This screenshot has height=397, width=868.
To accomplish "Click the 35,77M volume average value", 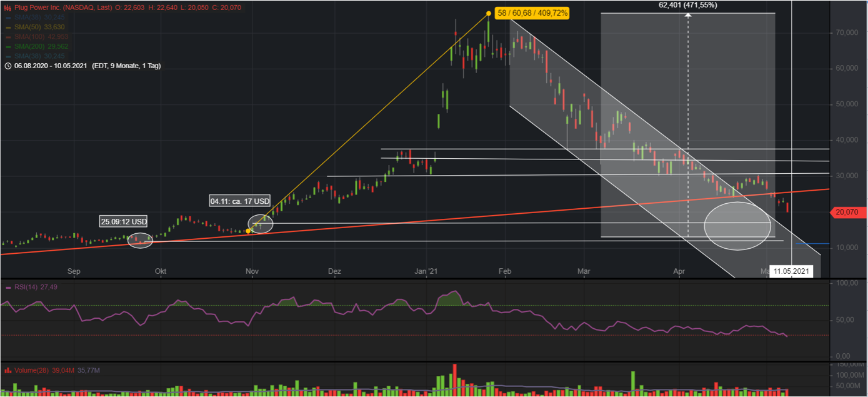I will click(x=89, y=371).
